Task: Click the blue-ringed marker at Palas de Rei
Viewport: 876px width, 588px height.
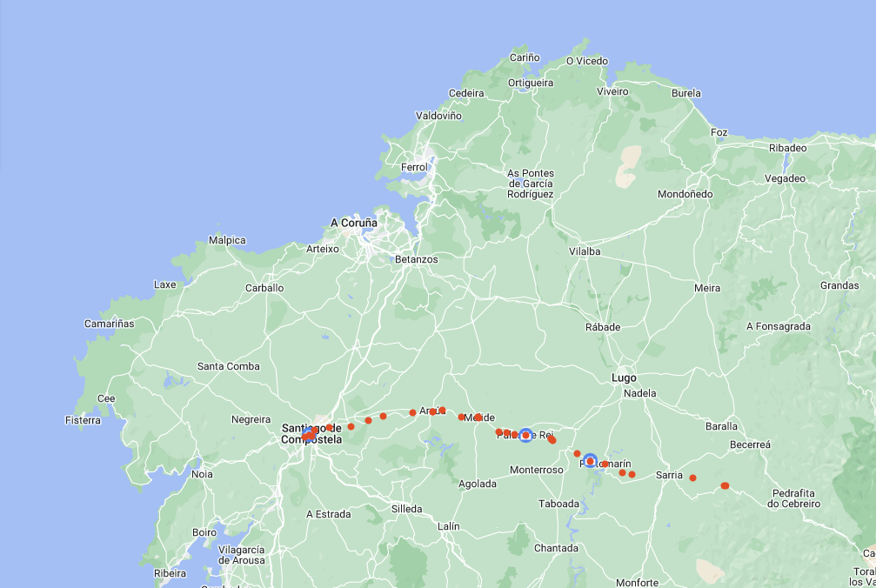Action: [525, 435]
